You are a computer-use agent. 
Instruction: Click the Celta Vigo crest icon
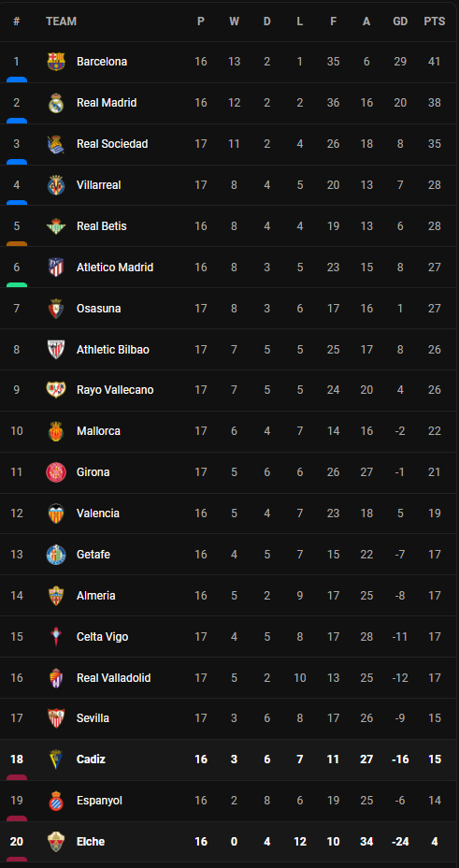[x=56, y=637]
